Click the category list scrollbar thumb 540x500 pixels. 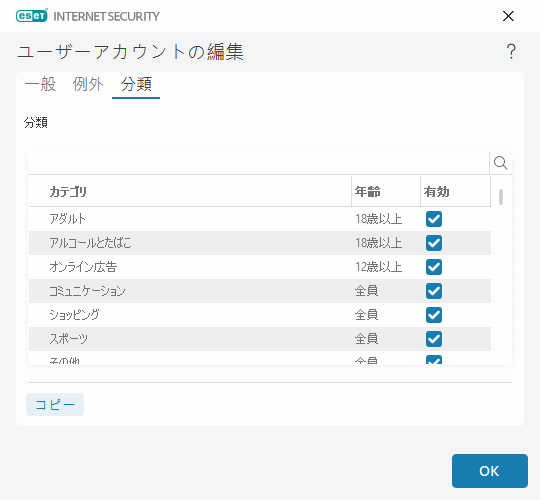point(501,197)
